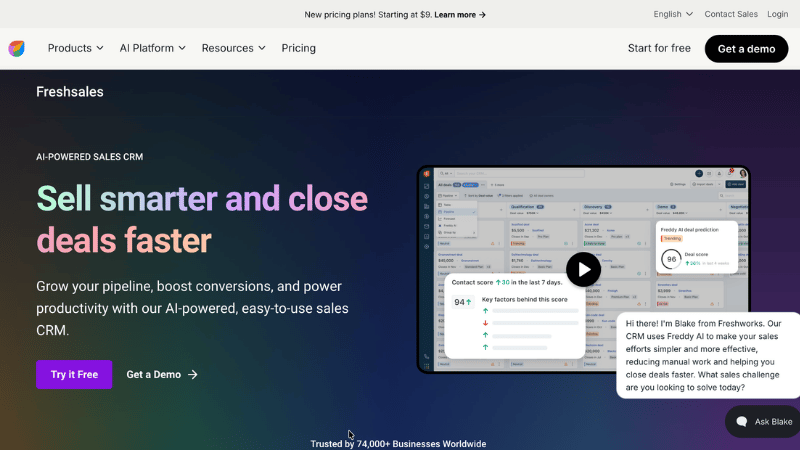Click the arrow next to Get a Demo

pyautogui.click(x=192, y=374)
